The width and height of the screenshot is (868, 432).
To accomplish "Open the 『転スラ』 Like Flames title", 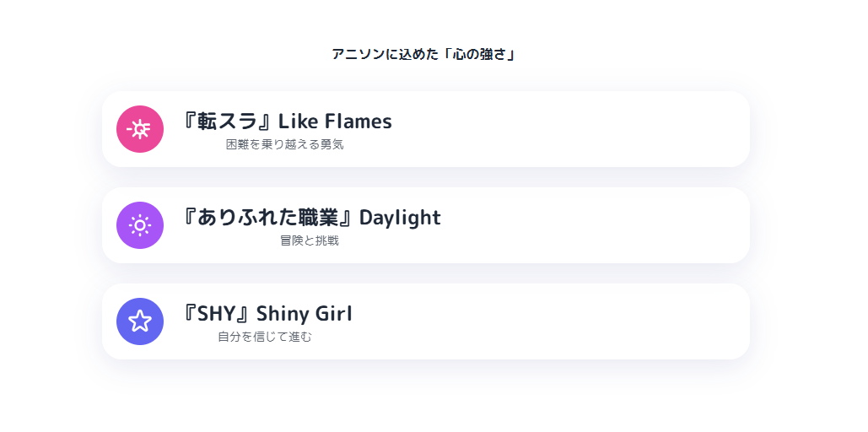I will click(x=287, y=121).
